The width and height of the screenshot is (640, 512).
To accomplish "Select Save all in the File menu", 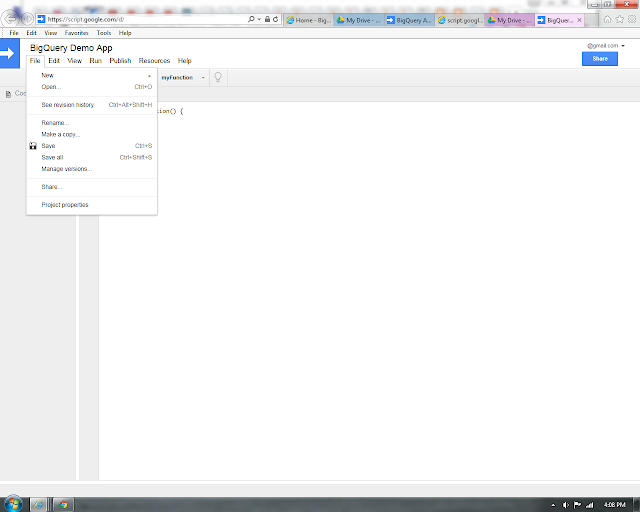I will coord(92,158).
